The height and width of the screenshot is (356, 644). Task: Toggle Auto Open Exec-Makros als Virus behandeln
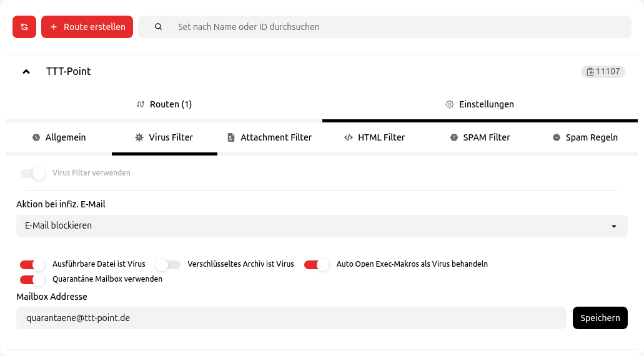[x=316, y=264]
